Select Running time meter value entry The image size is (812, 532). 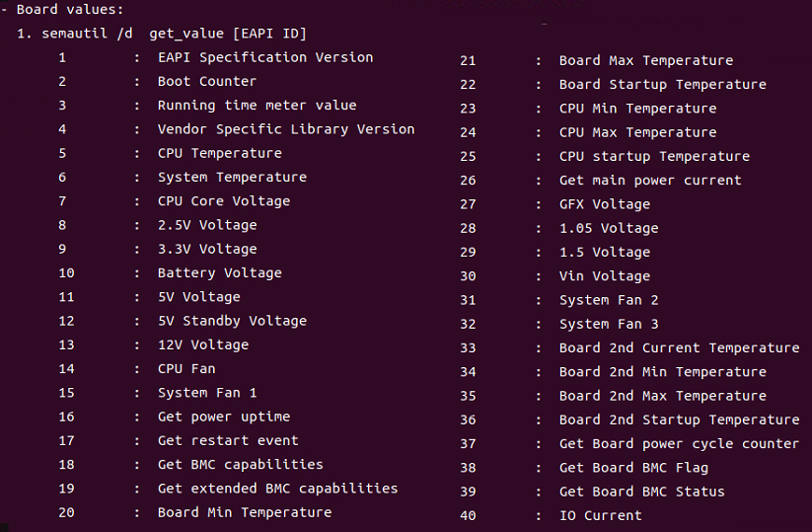pyautogui.click(x=257, y=106)
